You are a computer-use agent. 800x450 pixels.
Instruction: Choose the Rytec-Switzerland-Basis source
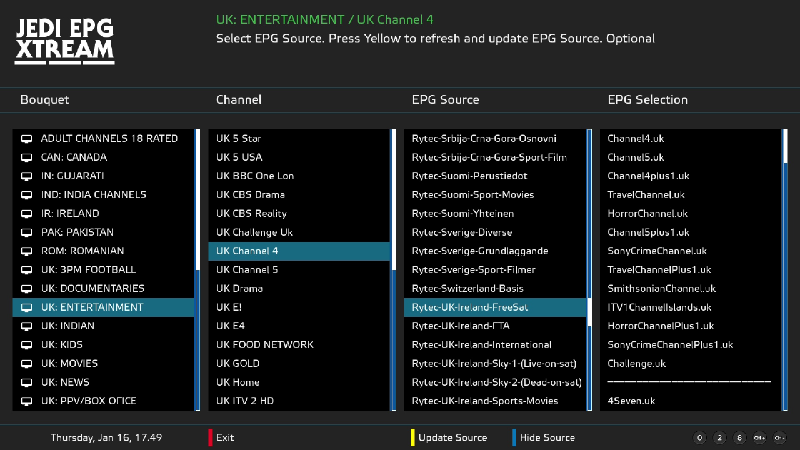click(495, 289)
